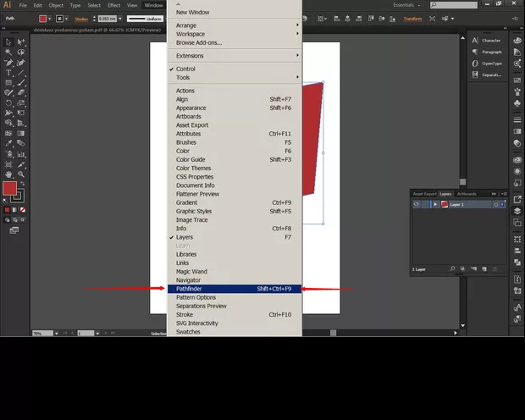Toggle the Layers panel menu item

(235, 237)
